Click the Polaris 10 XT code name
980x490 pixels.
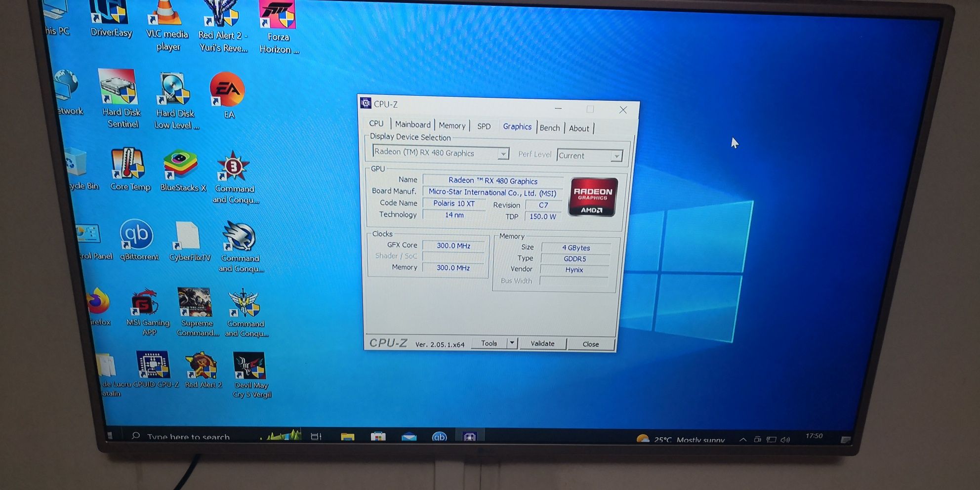point(454,204)
